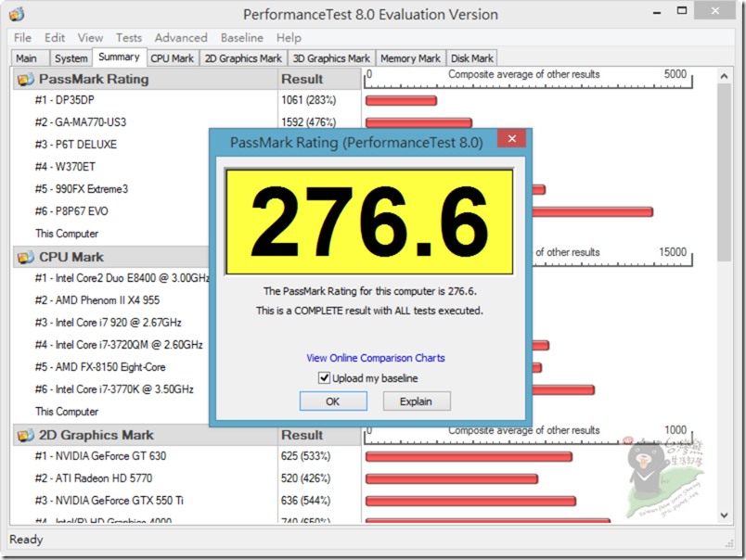Select '#2 - AMD Phenom II X4 955' row
Viewport: 746px width, 560px height.
click(97, 300)
